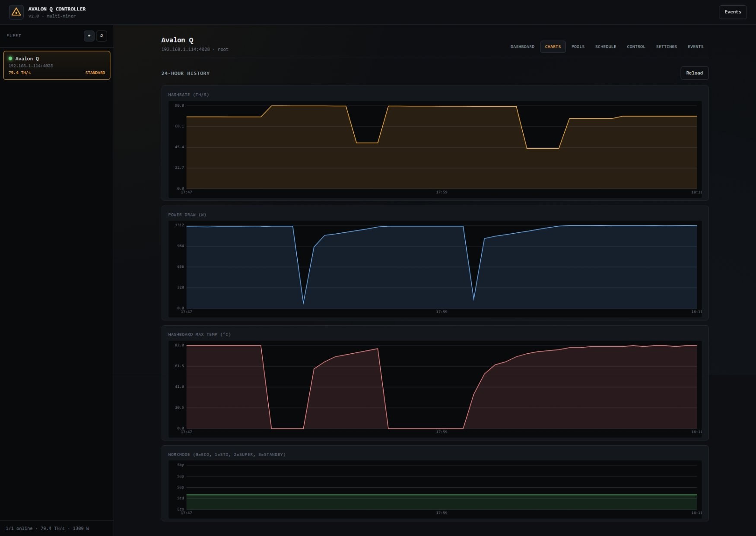The image size is (756, 536).
Task: Reload the 24-hour history charts
Action: point(694,73)
